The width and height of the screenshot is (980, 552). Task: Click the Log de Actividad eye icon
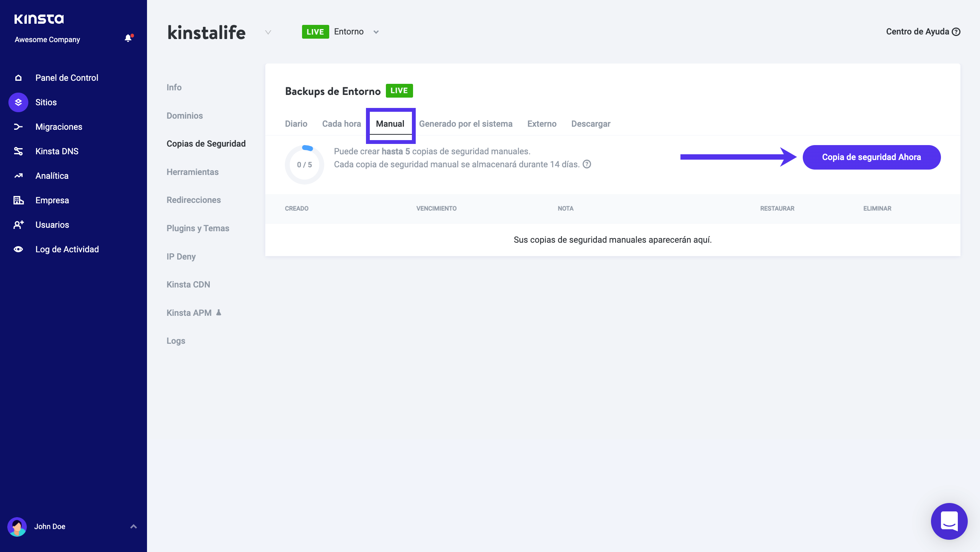pos(18,250)
